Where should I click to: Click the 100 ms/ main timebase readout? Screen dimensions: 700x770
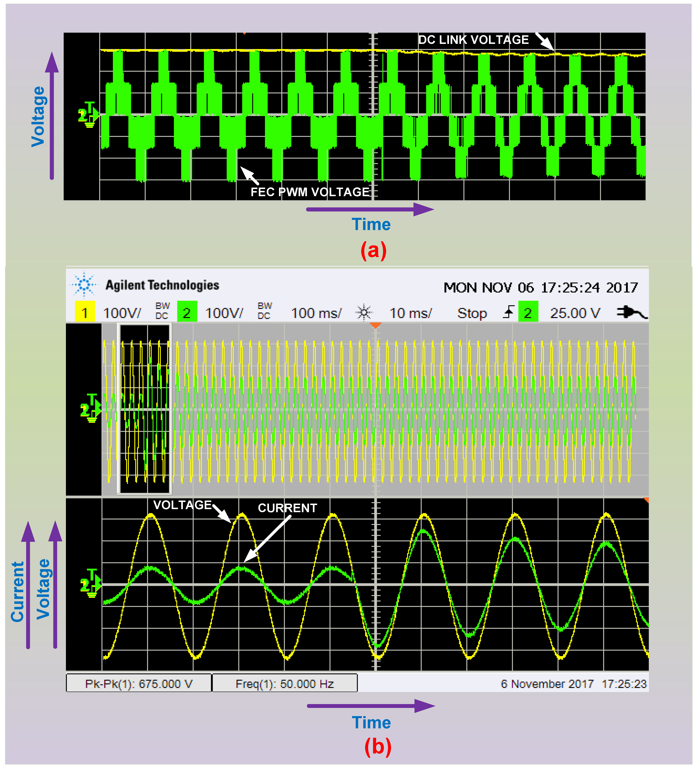pos(316,313)
